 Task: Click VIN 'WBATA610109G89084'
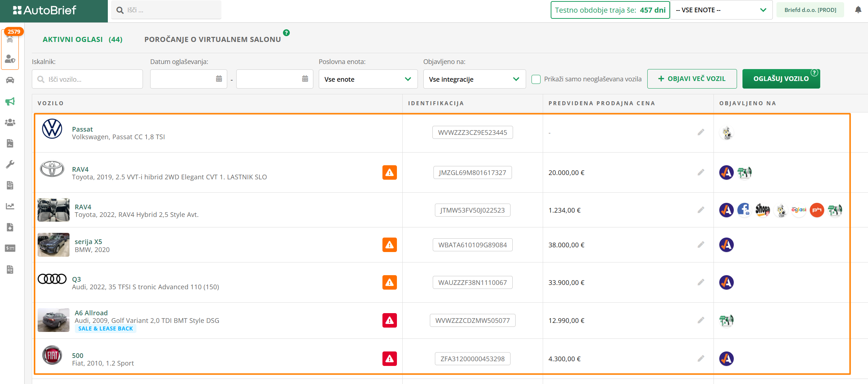473,245
